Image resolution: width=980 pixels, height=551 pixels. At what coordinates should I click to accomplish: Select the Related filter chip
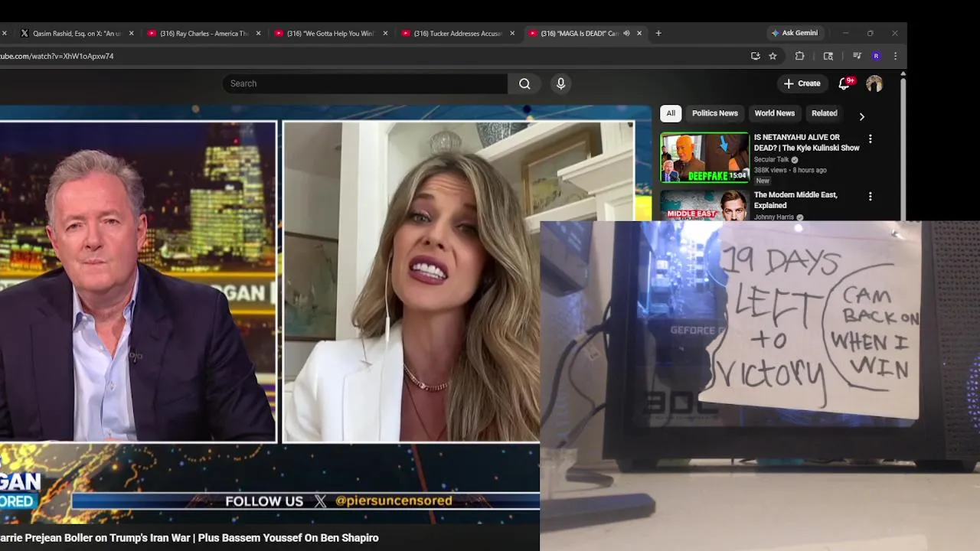[x=825, y=113]
